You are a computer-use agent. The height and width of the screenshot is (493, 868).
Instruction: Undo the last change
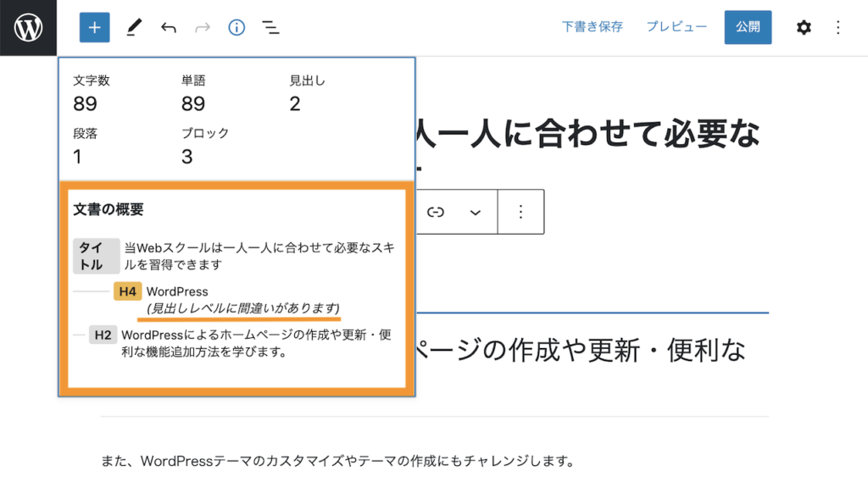click(x=169, y=27)
